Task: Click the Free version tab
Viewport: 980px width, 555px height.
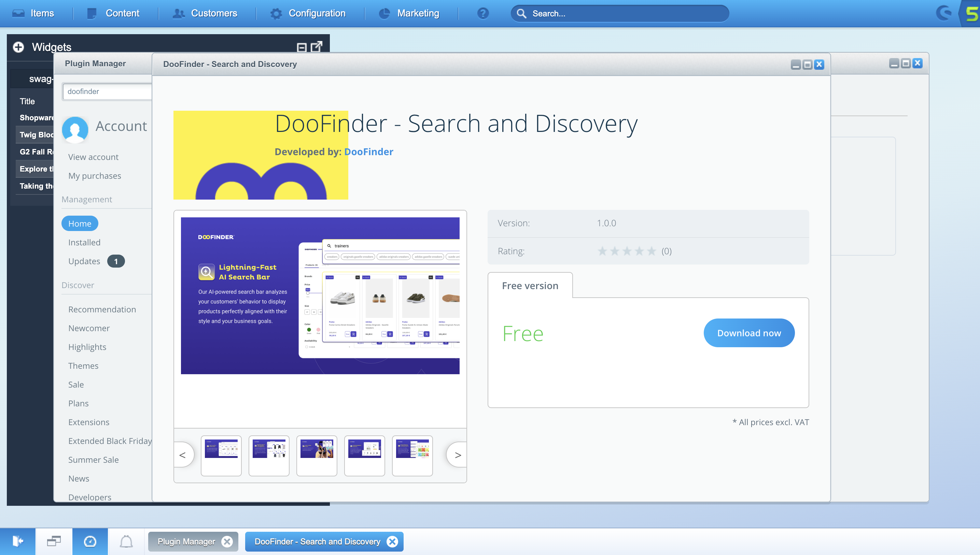Action: click(x=530, y=285)
